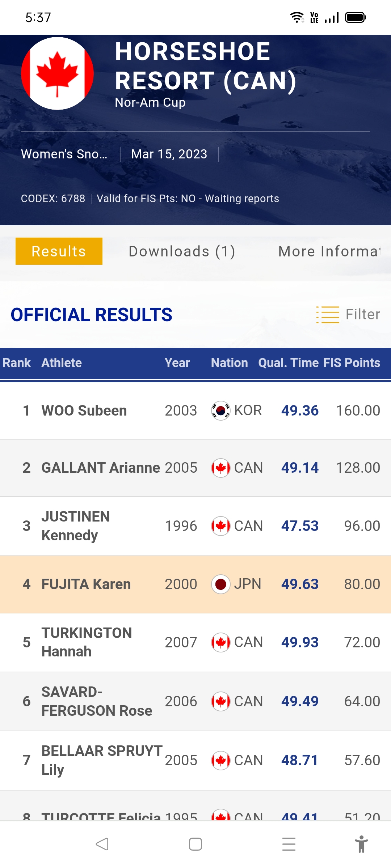Open the Downloads (1) tab

[182, 251]
